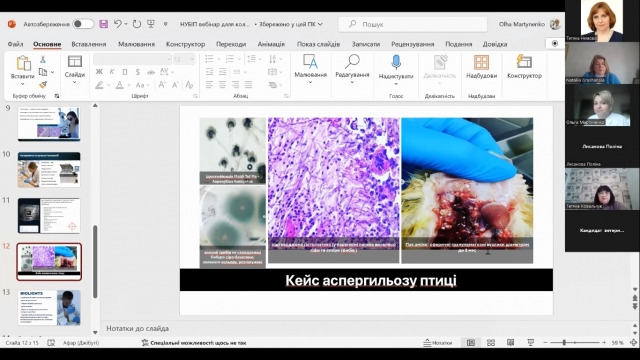The height and width of the screenshot is (360, 640).
Task: Select the Format Painter brush
Action: pyautogui.click(x=43, y=85)
